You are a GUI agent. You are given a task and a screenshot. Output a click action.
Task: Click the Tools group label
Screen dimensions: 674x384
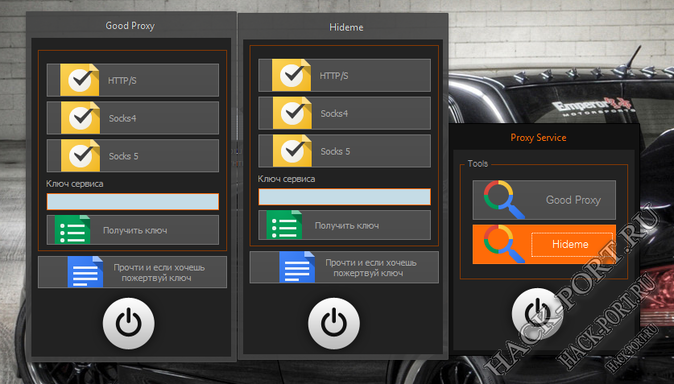(478, 164)
